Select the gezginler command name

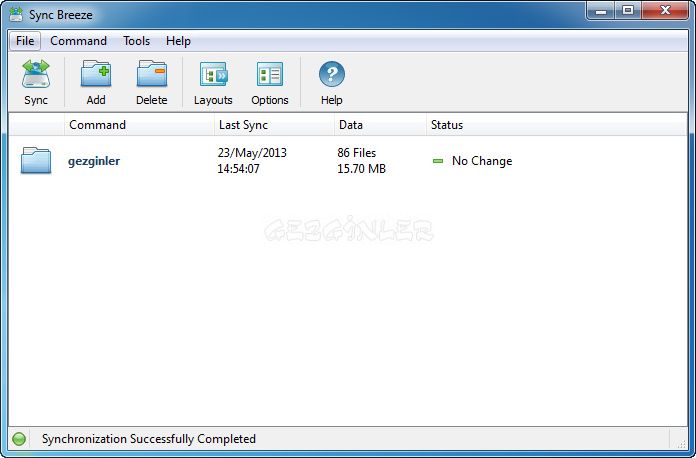coord(94,161)
